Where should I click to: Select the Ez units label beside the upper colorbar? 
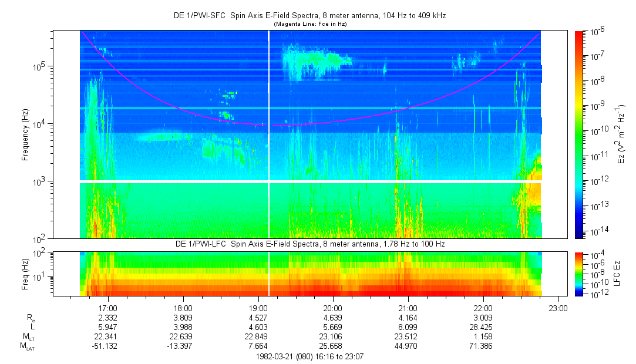(x=622, y=134)
